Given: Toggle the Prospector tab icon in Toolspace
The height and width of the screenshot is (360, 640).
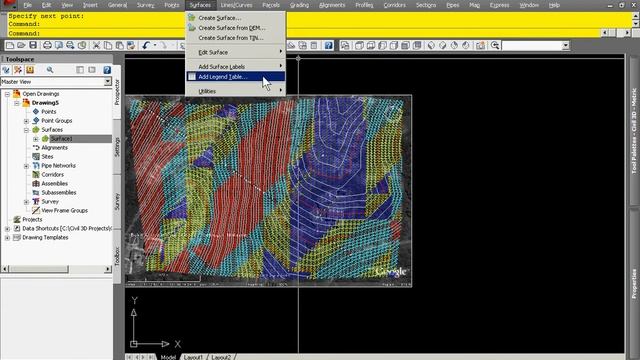Looking at the screenshot, I should coord(6,70).
